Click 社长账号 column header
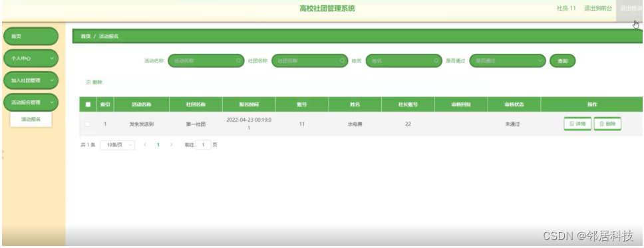The width and height of the screenshot is (644, 248). tap(408, 104)
